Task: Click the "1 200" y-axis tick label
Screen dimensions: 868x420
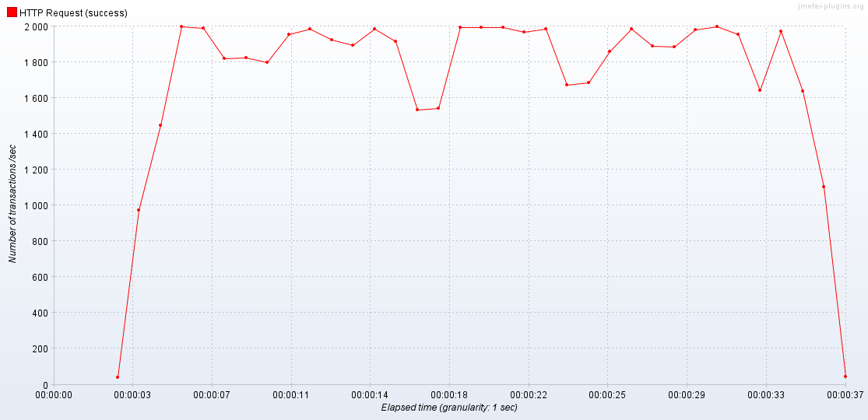Action: (x=37, y=170)
